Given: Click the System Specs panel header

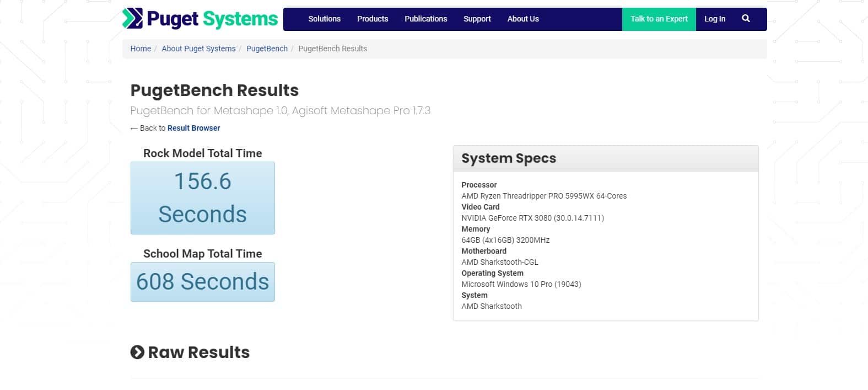Looking at the screenshot, I should point(606,158).
